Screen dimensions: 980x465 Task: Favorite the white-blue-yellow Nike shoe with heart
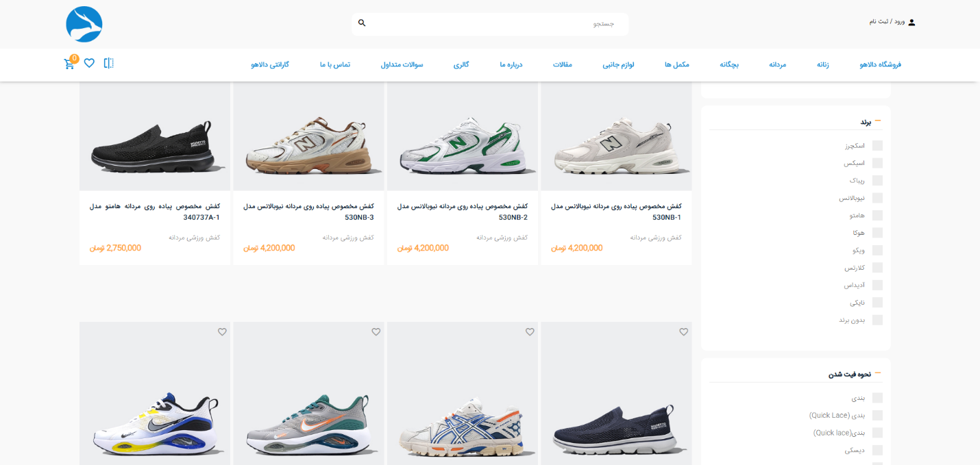click(222, 331)
